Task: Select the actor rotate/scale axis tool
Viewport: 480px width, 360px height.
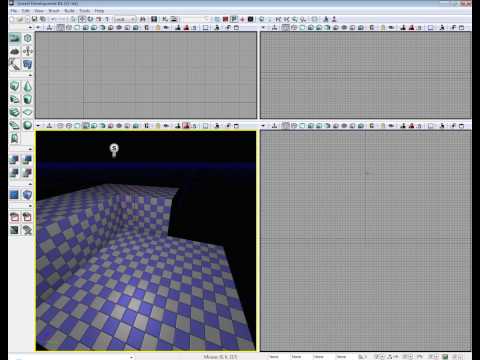Action: pyautogui.click(x=28, y=51)
